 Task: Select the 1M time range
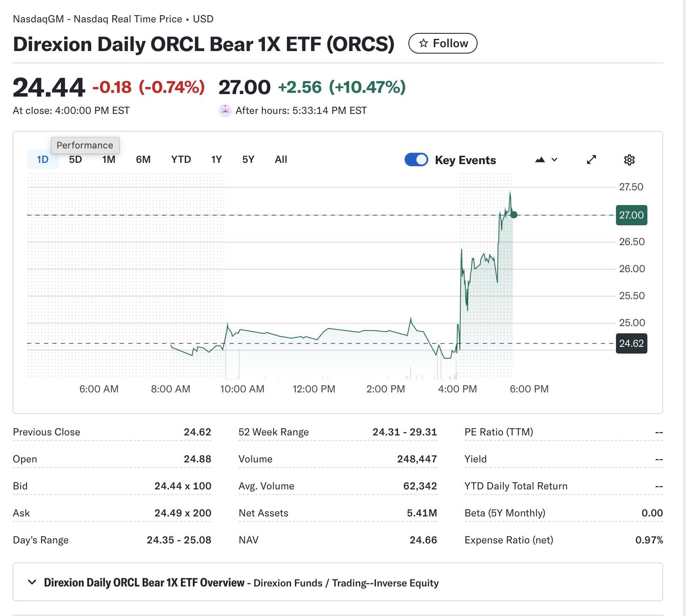(x=109, y=159)
